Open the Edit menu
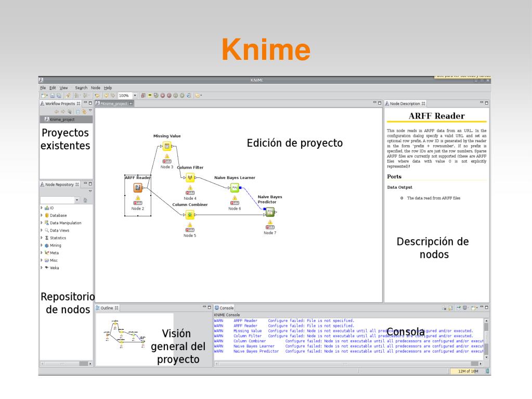The width and height of the screenshot is (532, 399). (53, 88)
